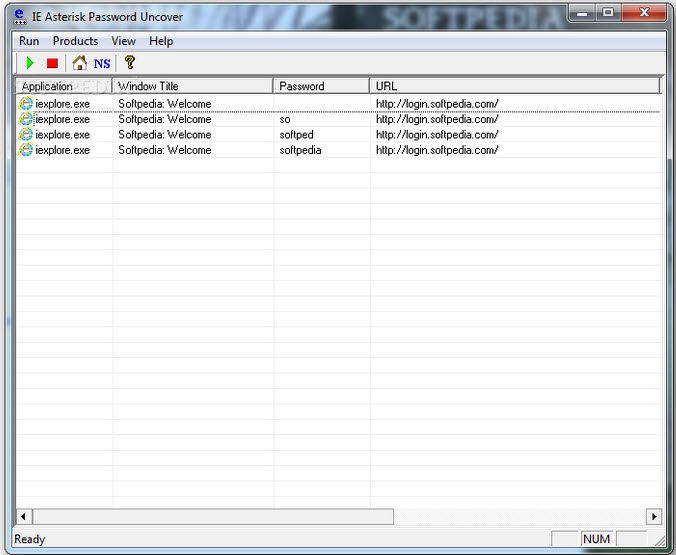Screen dimensions: 676x555
Task: Click 'Softpedia: Welcome' in the row with empty password
Action: pos(165,103)
